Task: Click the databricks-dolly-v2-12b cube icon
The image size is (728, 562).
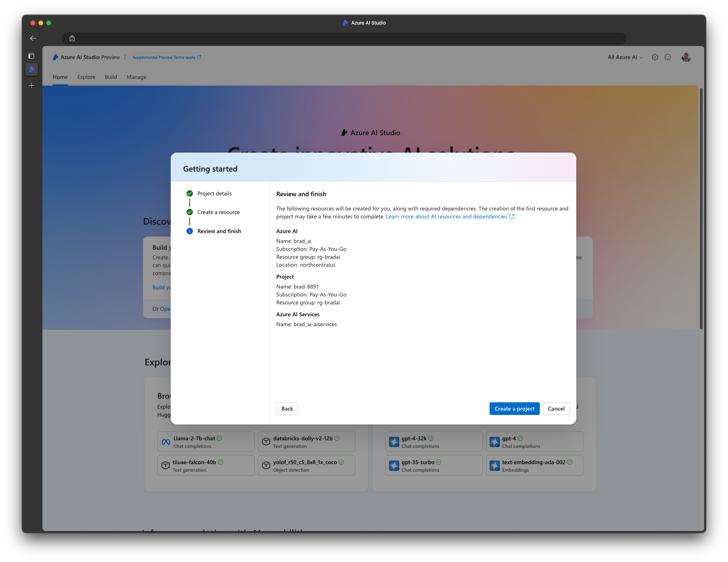Action: [266, 442]
